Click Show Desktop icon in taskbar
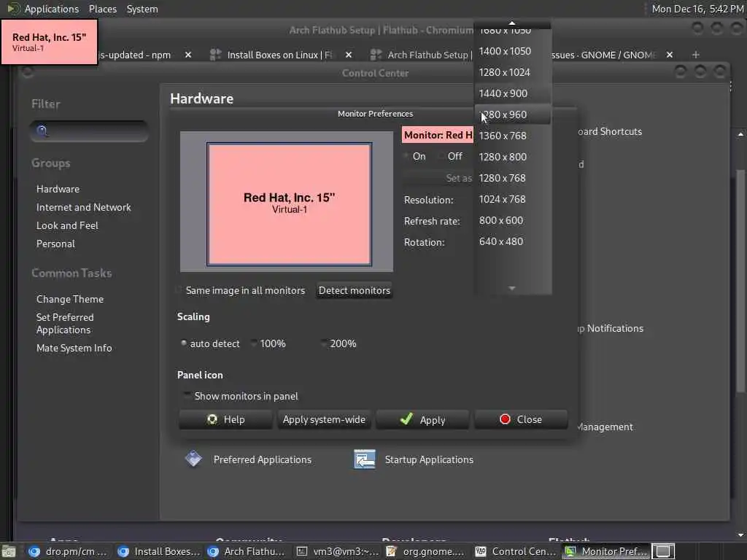This screenshot has width=747, height=560. [9, 551]
